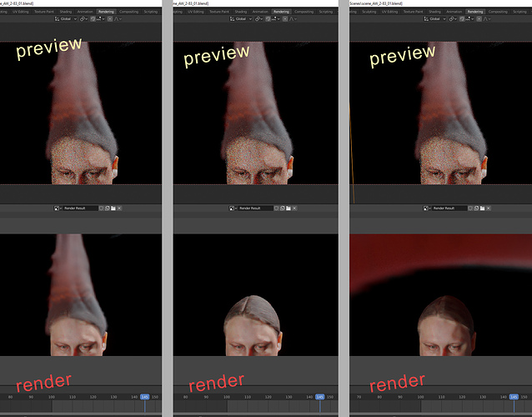This screenshot has width=532, height=417.
Task: Click Render Result name field in left panel
Action: [x=80, y=208]
